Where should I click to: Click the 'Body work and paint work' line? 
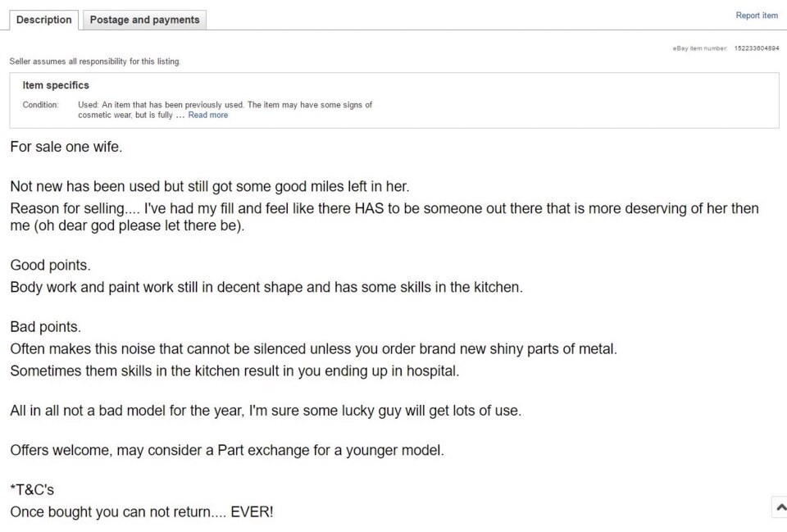266,287
